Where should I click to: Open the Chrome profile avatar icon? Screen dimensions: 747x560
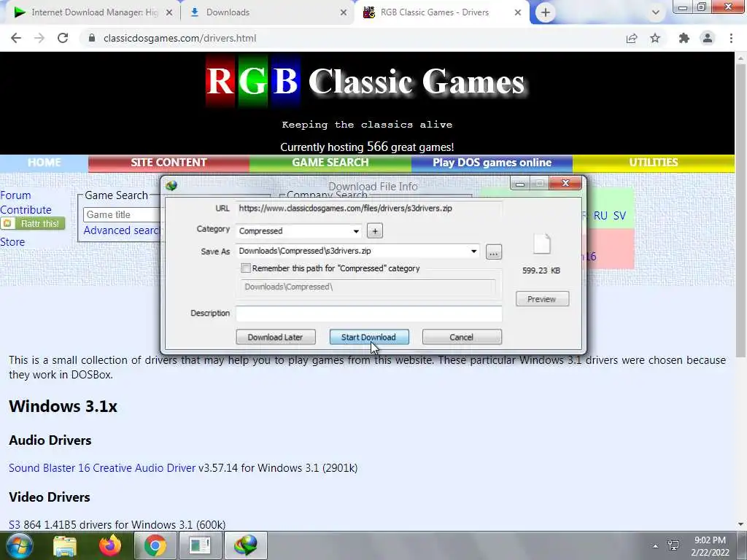point(708,38)
